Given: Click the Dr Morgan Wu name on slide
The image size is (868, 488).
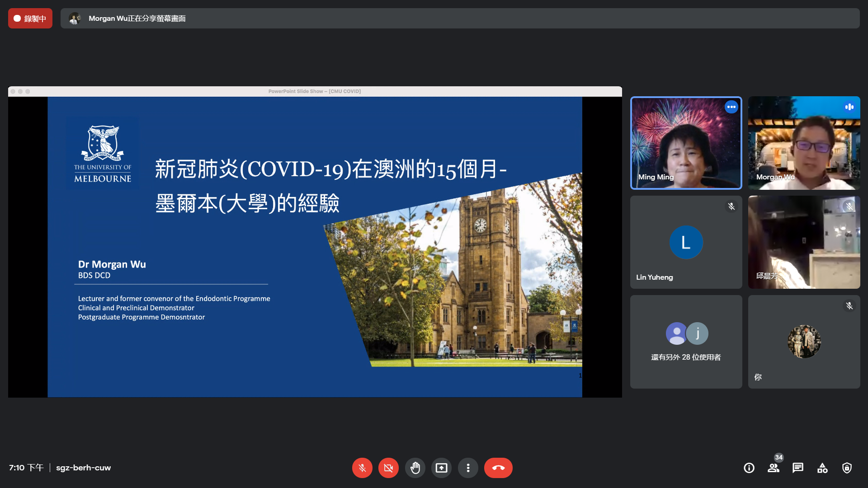Looking at the screenshot, I should tap(112, 264).
